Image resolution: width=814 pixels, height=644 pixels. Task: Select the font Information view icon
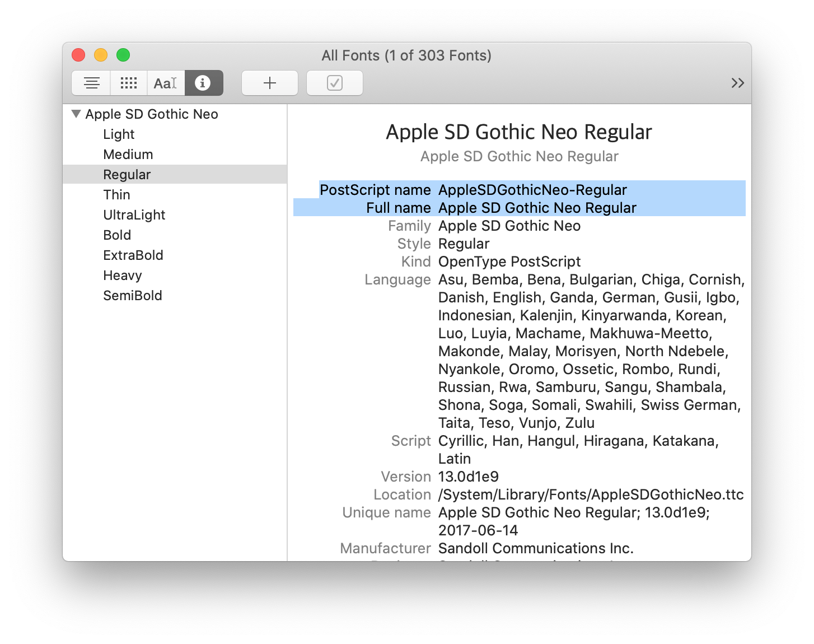[203, 83]
